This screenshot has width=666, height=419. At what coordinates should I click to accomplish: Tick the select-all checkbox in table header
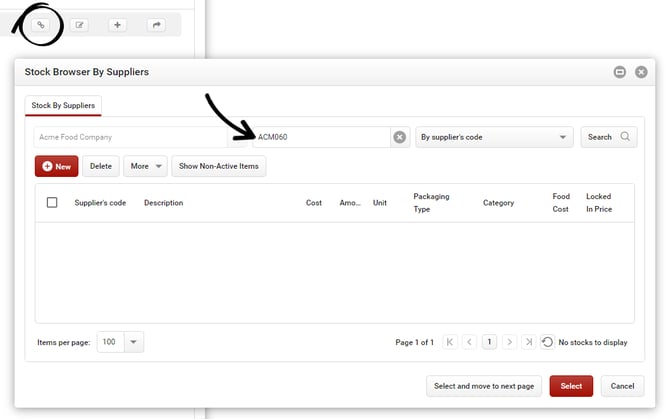pyautogui.click(x=52, y=202)
